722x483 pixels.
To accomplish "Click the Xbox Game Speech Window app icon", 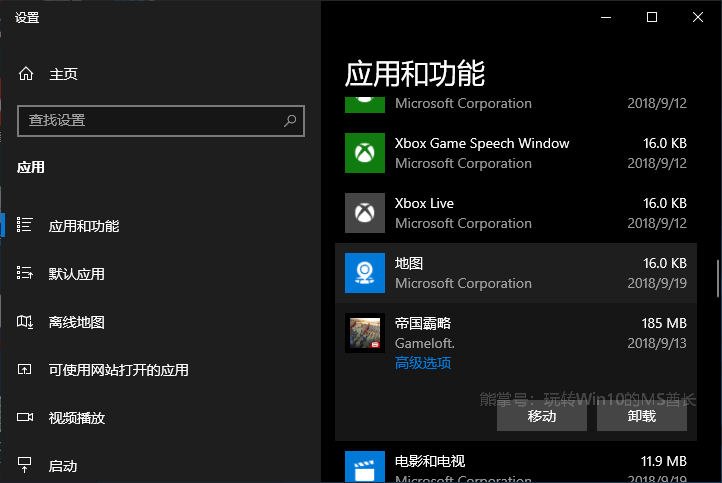I will [365, 153].
